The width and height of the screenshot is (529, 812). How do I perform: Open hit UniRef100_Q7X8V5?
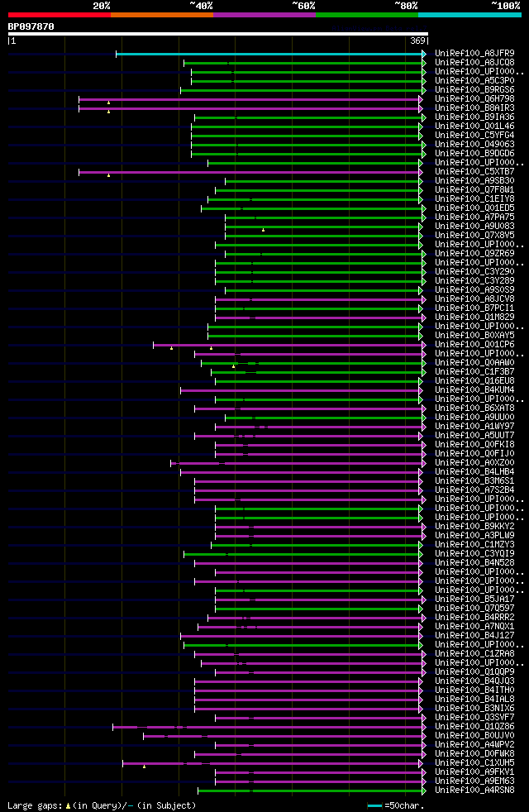coord(474,236)
